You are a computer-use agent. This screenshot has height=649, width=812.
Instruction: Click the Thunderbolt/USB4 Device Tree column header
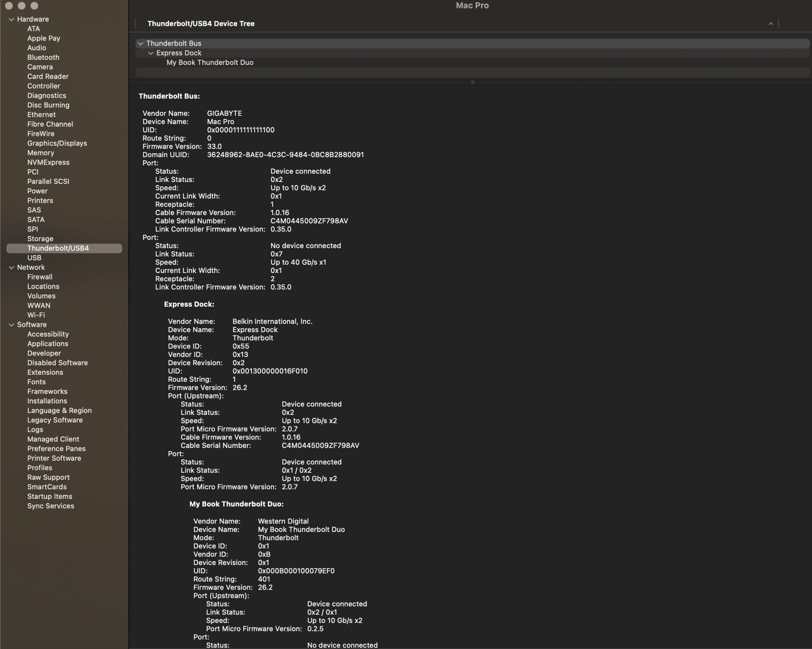point(201,24)
